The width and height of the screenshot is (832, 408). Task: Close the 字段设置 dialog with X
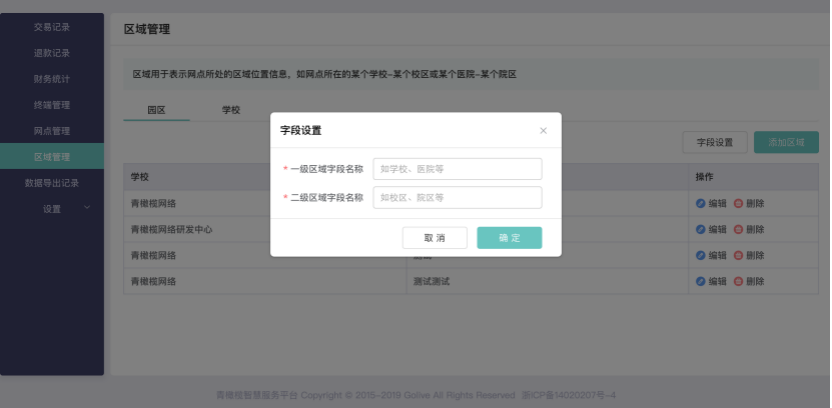pyautogui.click(x=543, y=131)
